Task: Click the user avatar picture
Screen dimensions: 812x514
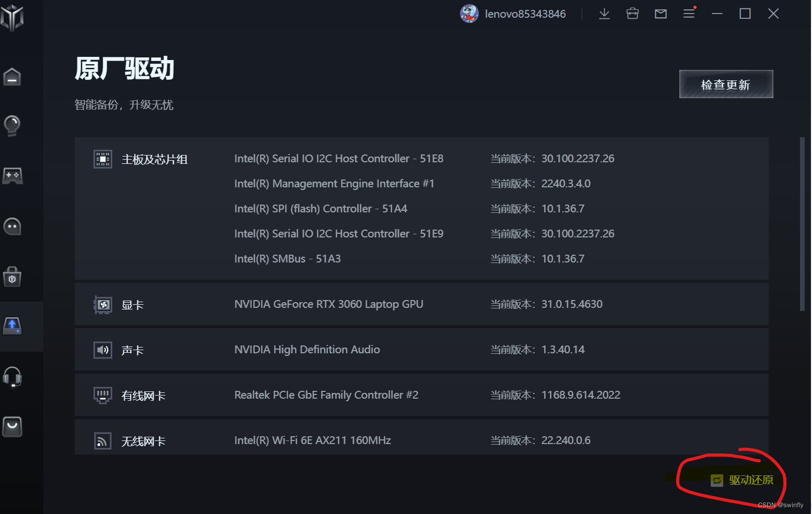Action: click(469, 14)
